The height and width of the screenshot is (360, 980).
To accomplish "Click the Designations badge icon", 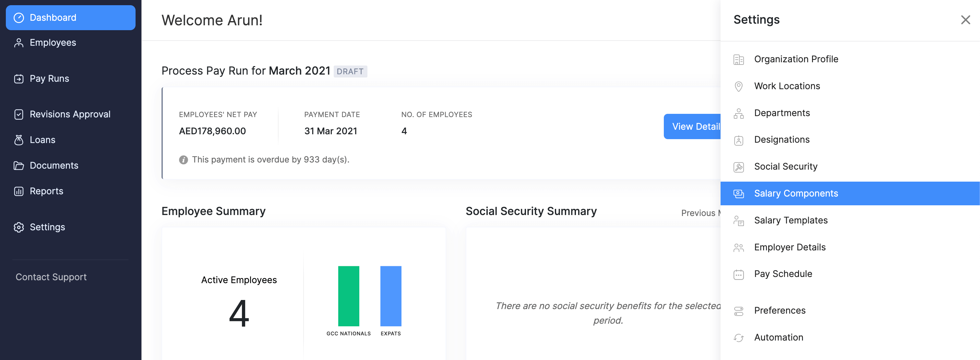I will (x=738, y=140).
